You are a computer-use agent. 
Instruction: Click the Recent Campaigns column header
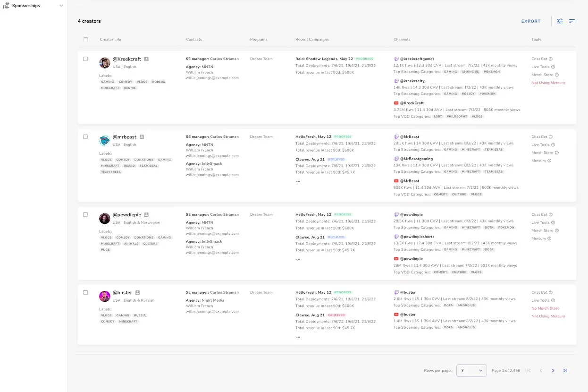[x=312, y=40]
